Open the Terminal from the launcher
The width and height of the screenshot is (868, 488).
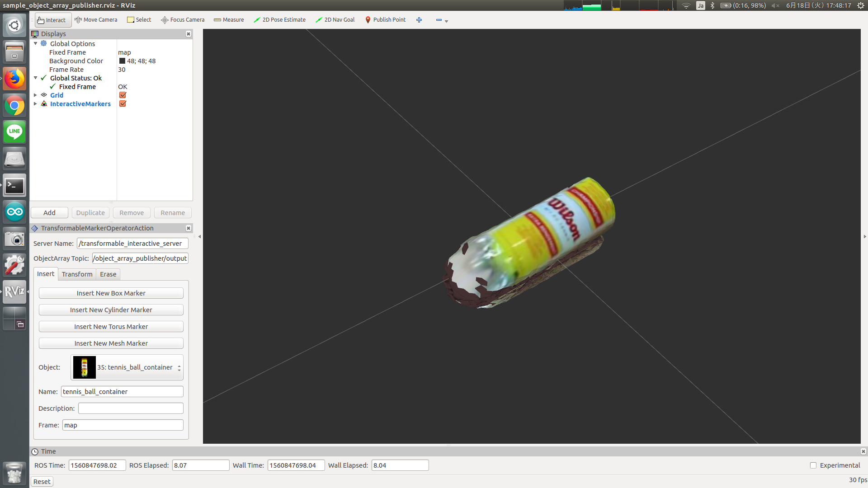(14, 185)
